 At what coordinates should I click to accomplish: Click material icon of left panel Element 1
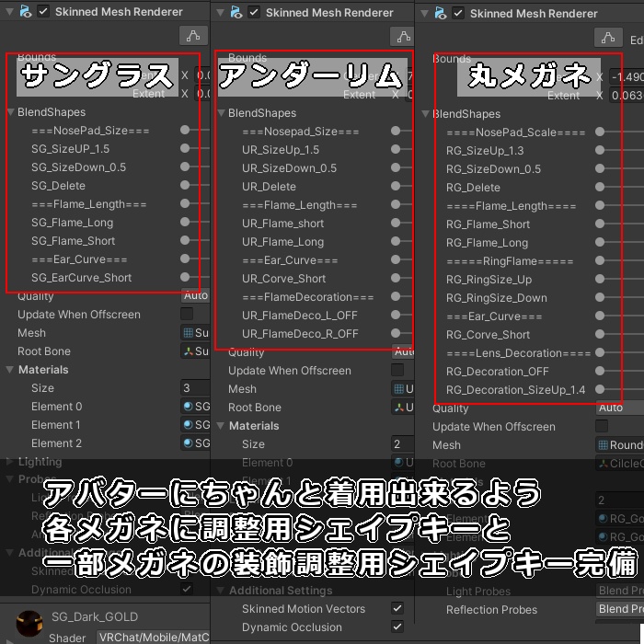tap(188, 425)
